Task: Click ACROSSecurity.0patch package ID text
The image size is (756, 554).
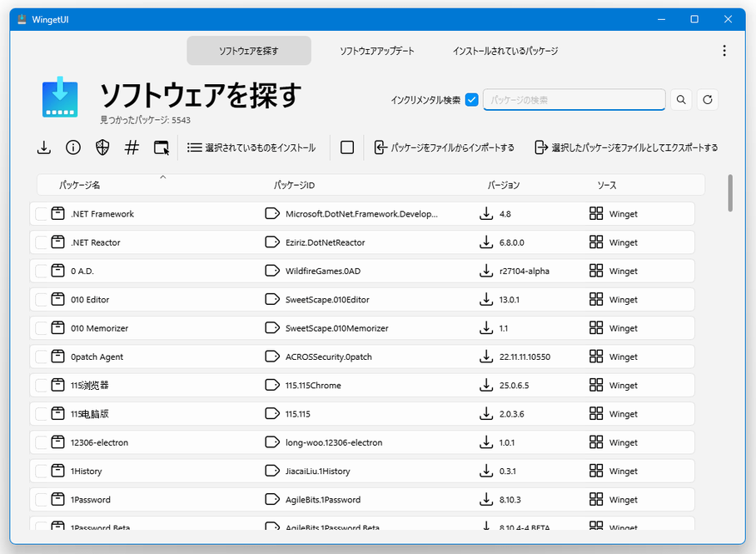Action: point(329,357)
